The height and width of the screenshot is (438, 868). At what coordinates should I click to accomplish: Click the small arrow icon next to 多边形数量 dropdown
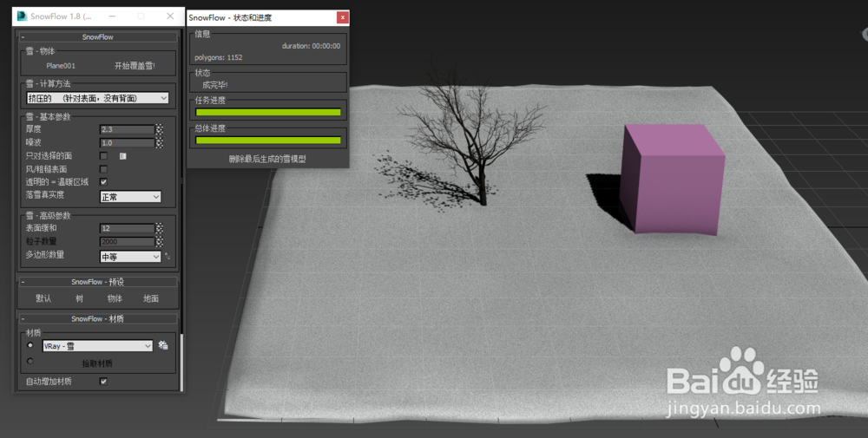point(168,257)
